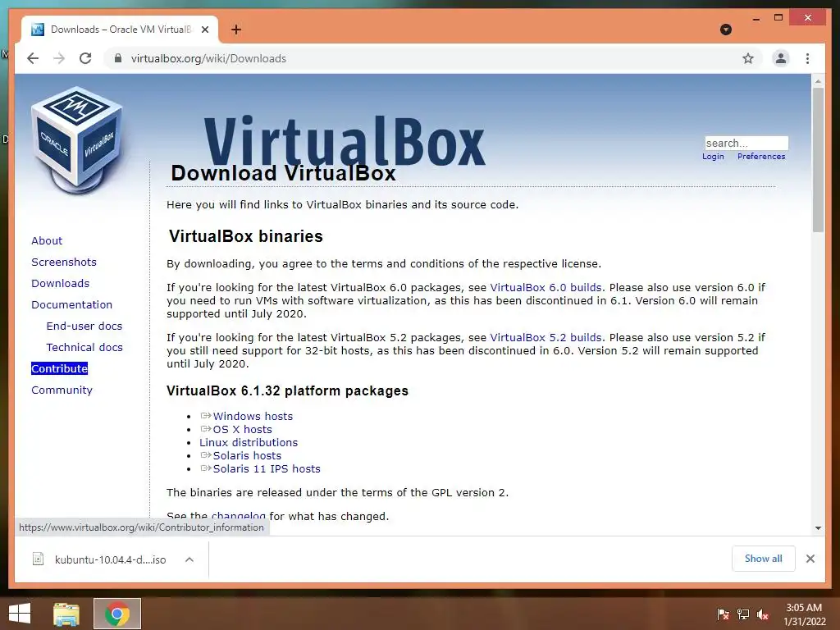Click the address bar URL

coord(208,58)
